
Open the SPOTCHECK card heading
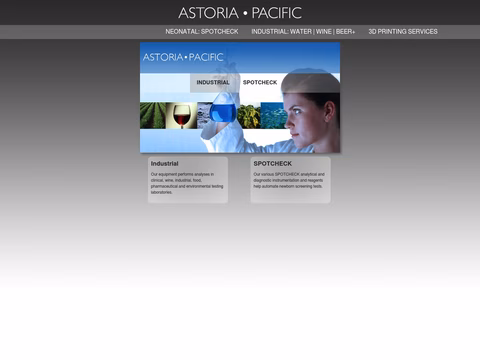272,164
